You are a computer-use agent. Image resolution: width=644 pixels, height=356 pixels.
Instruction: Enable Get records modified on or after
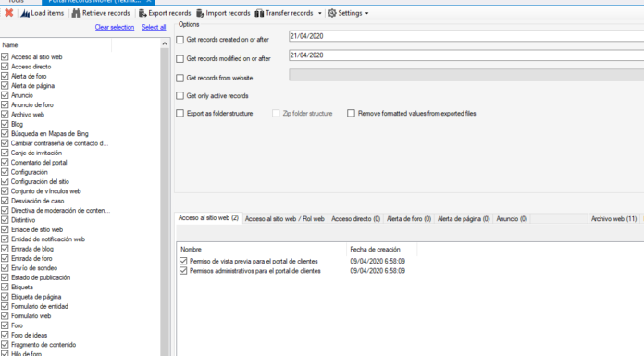click(x=180, y=59)
